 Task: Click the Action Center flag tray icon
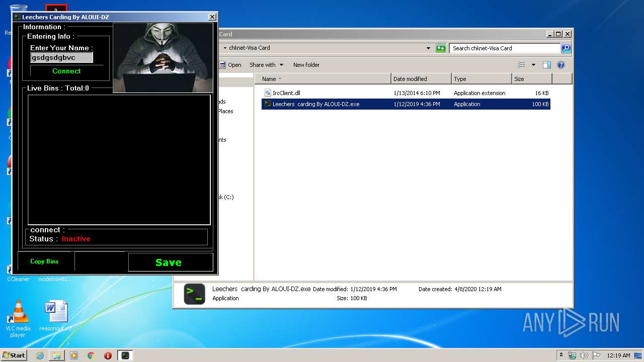tap(596, 355)
